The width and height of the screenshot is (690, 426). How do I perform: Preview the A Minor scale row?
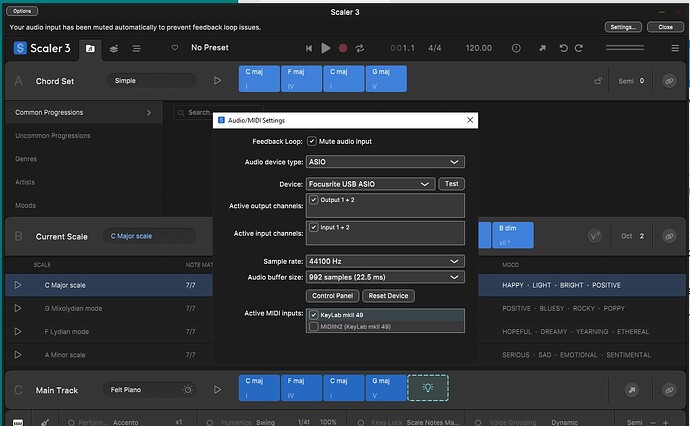(18, 355)
